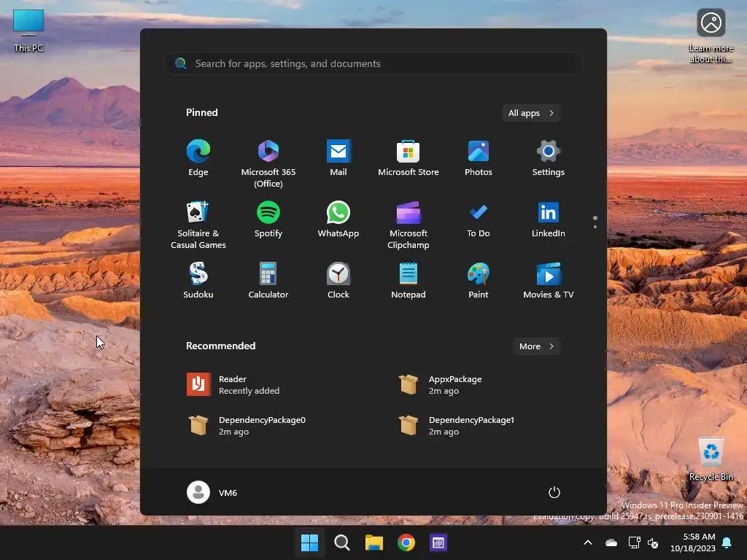Image resolution: width=747 pixels, height=560 pixels.
Task: Open the Mail app
Action: (338, 158)
